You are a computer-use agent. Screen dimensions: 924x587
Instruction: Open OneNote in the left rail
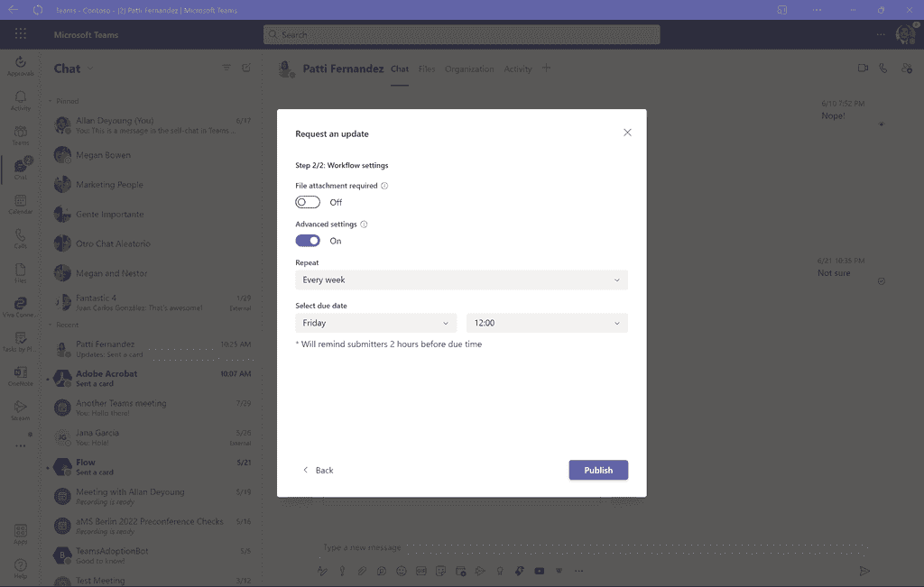[x=20, y=376]
